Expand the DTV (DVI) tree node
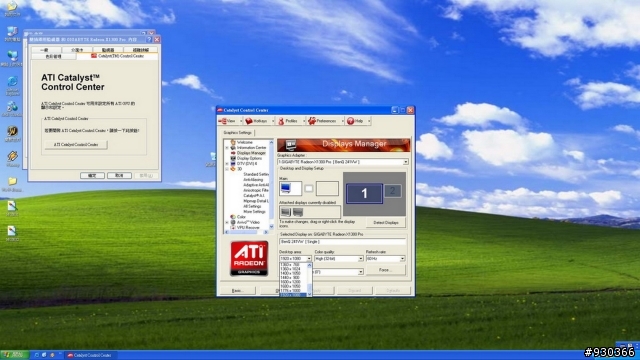Screen dimensions: 640x360 [227, 164]
